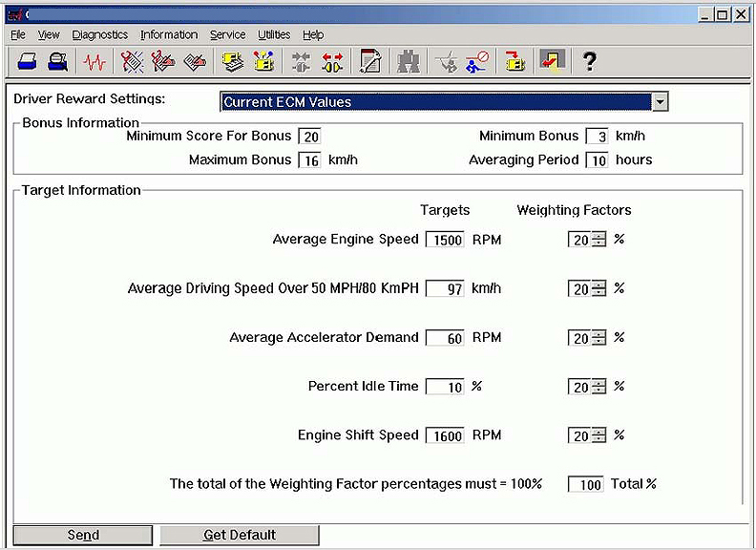Image resolution: width=756 pixels, height=550 pixels.
Task: Click the Percent Idle Time target field
Action: [x=445, y=387]
